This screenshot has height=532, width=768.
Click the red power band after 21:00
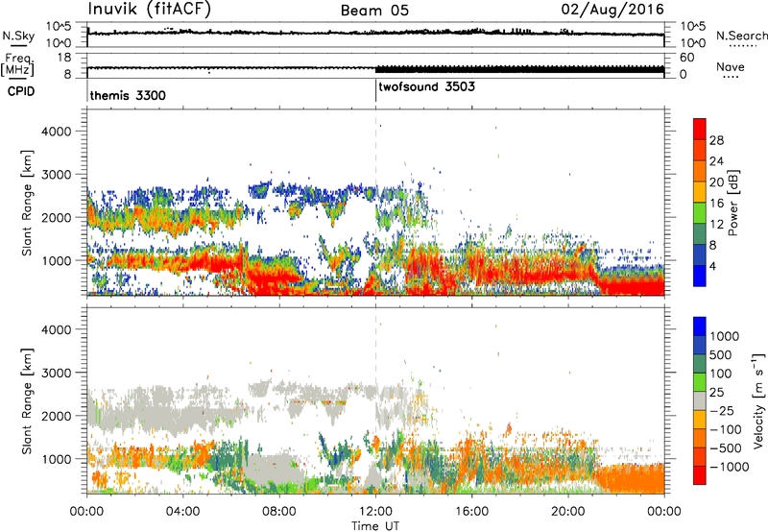click(x=632, y=287)
